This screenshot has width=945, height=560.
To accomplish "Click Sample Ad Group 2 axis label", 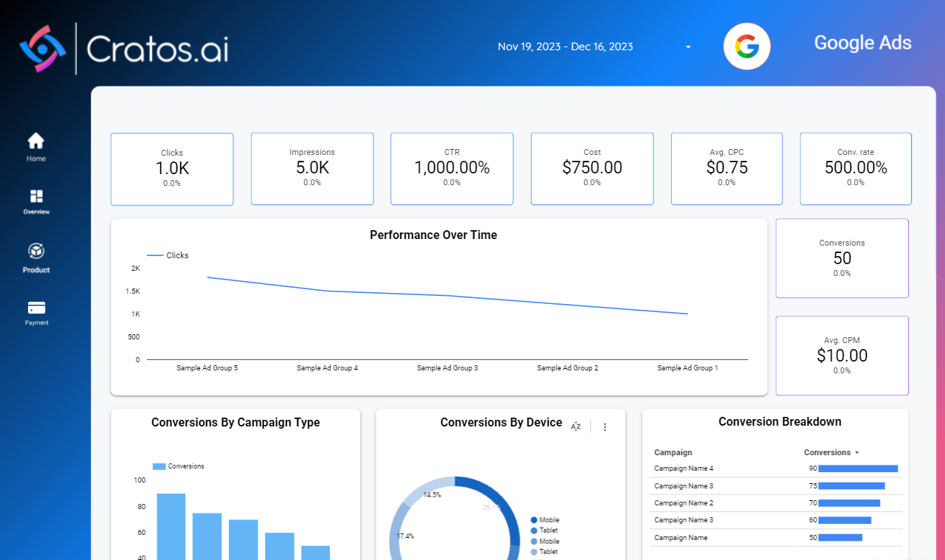I will coord(568,367).
